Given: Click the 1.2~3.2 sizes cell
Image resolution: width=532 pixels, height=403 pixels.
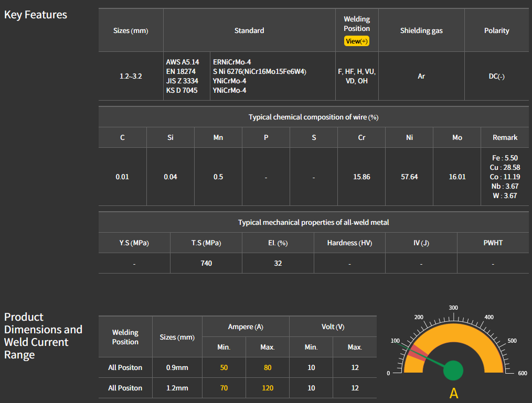Looking at the screenshot, I should [131, 76].
